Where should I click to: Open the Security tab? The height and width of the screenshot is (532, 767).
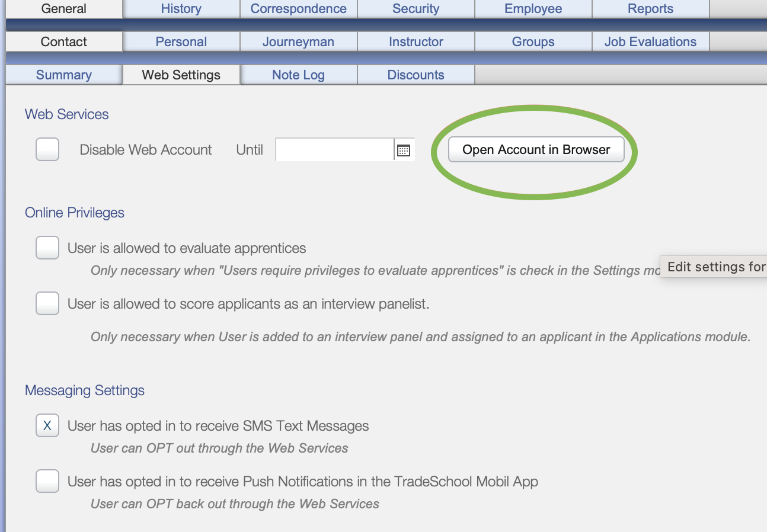pyautogui.click(x=416, y=8)
